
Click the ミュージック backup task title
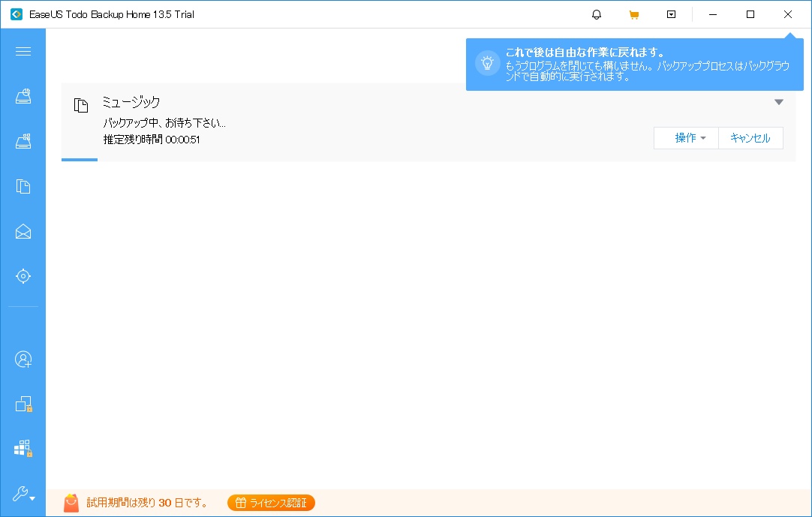[x=131, y=102]
